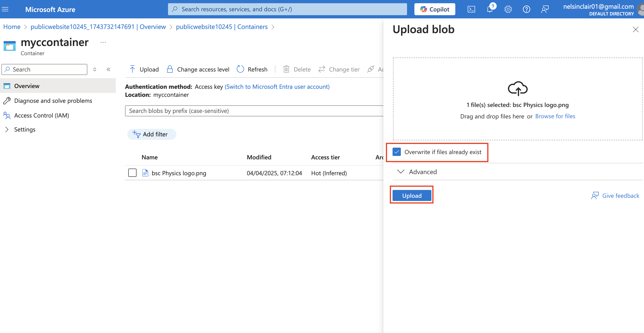Click Change access level lock command
Image resolution: width=644 pixels, height=333 pixels.
(198, 69)
